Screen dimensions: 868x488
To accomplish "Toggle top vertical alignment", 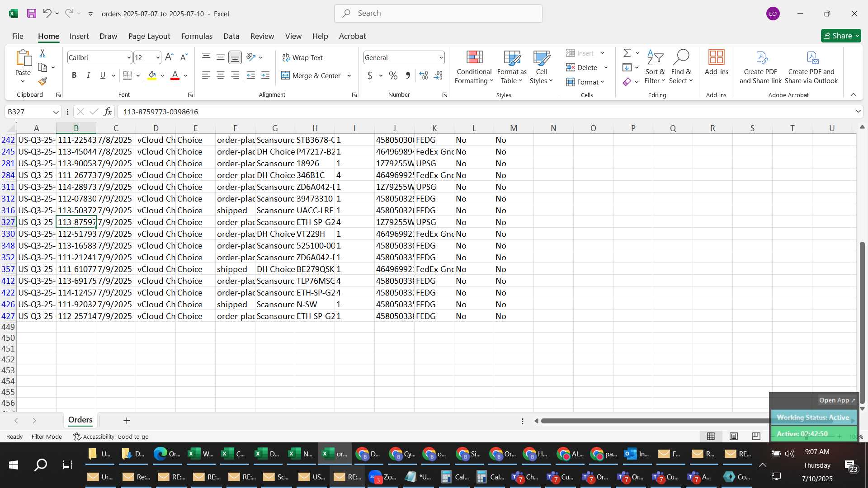I will (206, 57).
